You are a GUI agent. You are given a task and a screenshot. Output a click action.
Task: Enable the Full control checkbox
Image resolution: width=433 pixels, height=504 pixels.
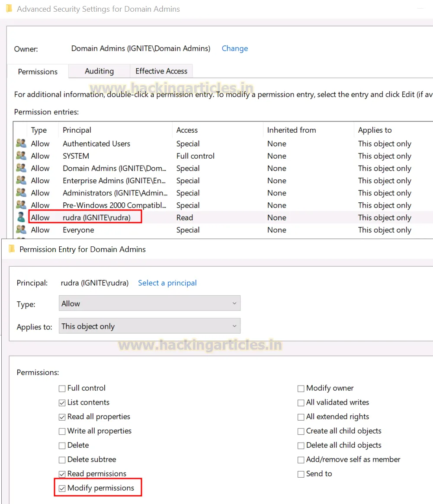tap(62, 389)
